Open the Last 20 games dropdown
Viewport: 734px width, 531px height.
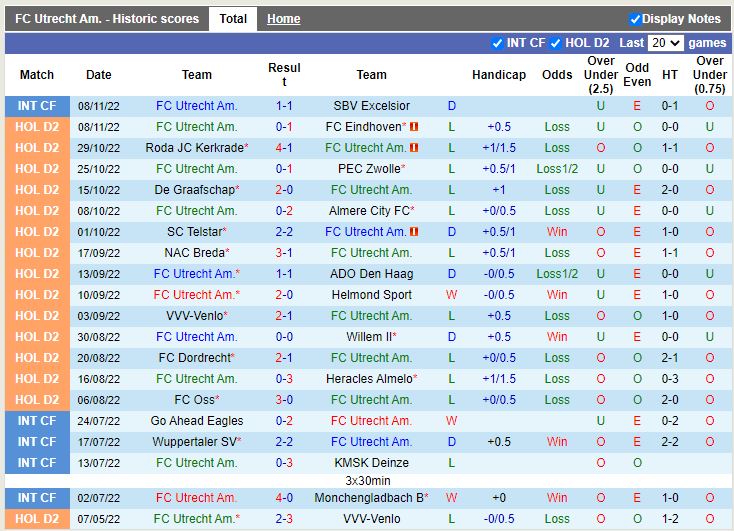tap(665, 43)
